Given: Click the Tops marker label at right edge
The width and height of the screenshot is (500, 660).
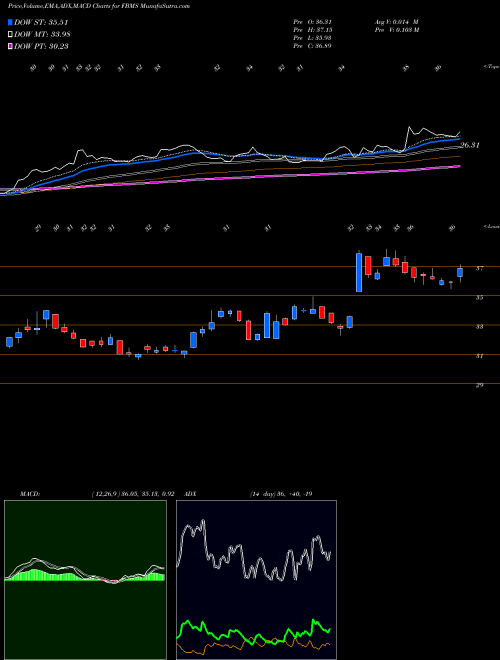Looking at the screenshot, I should [491, 67].
